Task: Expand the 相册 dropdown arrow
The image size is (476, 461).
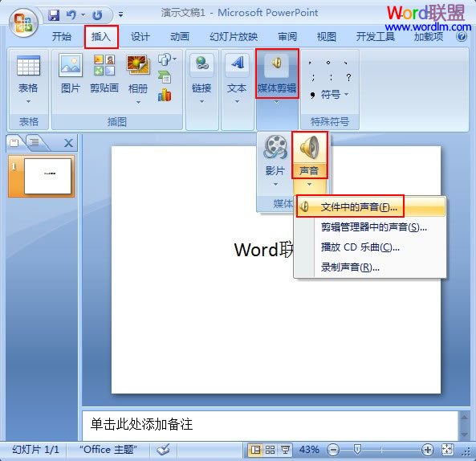Action: [x=138, y=102]
